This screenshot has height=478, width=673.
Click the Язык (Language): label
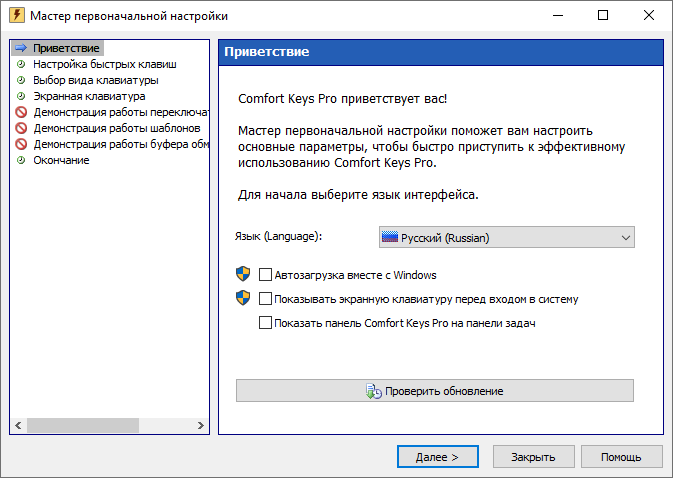click(x=278, y=236)
